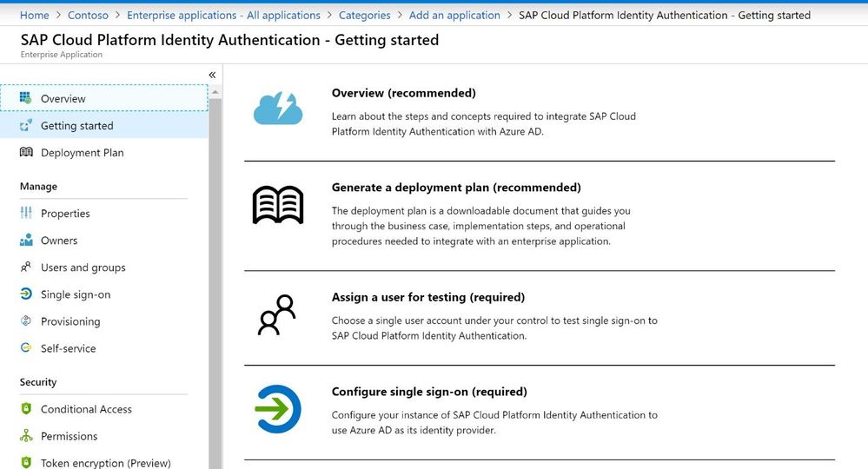Open Generate a deployment plan (recommended)
The image size is (868, 469).
tap(456, 188)
